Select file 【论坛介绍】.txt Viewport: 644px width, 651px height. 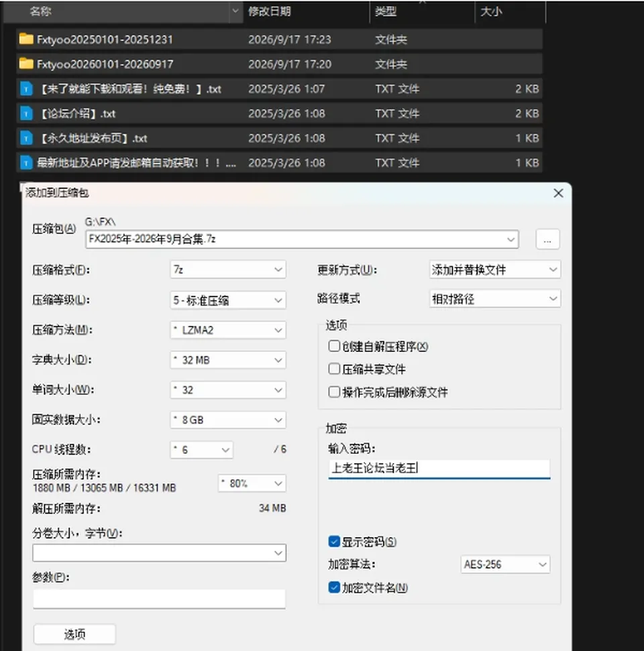pyautogui.click(x=279, y=113)
